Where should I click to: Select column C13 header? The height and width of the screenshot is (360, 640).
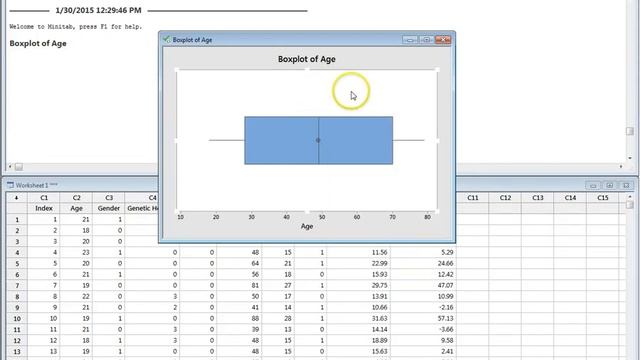(538, 198)
